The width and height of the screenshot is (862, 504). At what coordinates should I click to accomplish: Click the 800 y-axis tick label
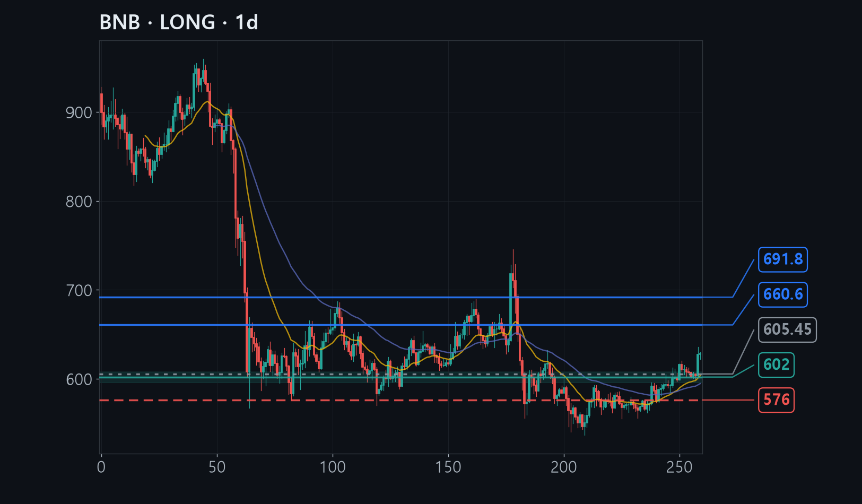(x=79, y=202)
